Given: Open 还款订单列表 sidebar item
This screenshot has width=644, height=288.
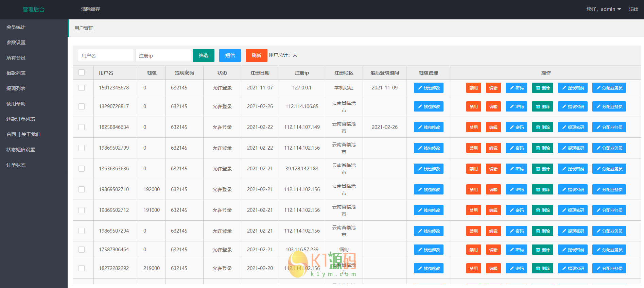Looking at the screenshot, I should click(21, 119).
